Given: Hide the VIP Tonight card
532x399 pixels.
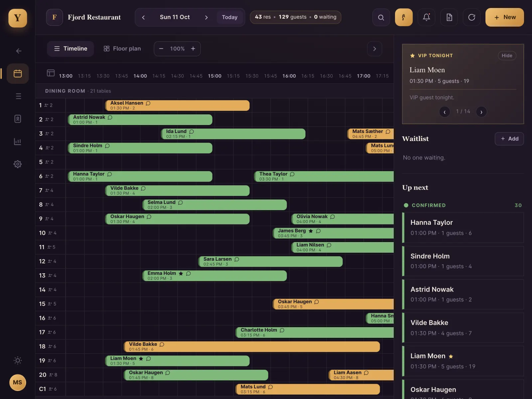Looking at the screenshot, I should click(507, 56).
